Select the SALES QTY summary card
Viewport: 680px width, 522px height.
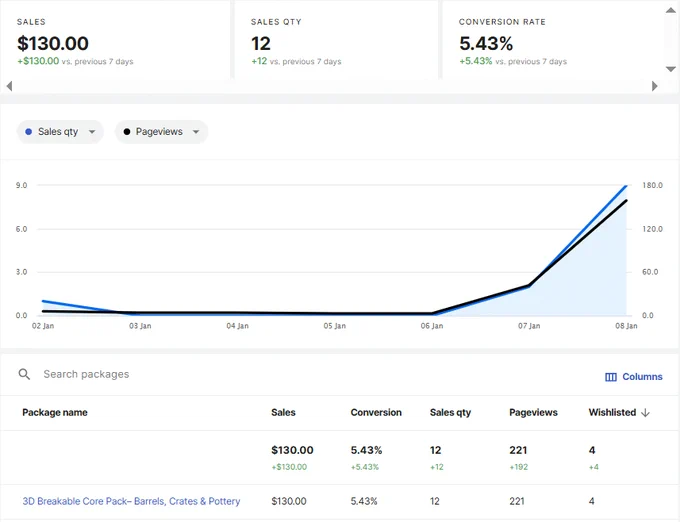(x=336, y=40)
